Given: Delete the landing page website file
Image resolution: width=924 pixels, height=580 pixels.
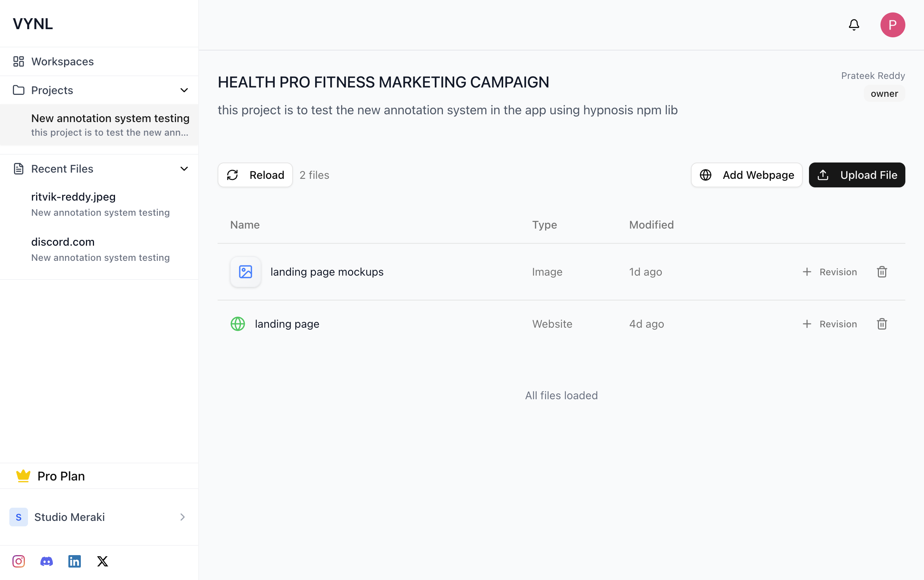Looking at the screenshot, I should coord(882,324).
